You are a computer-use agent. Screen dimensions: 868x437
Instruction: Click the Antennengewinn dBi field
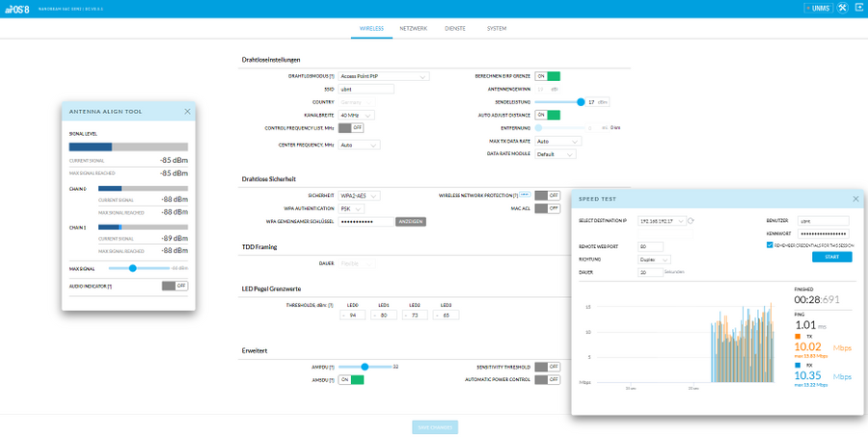tap(547, 89)
